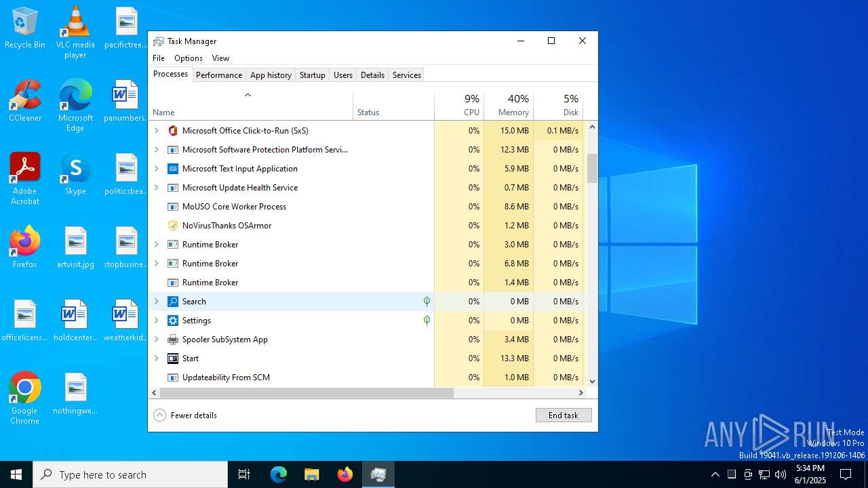Screen dimensions: 868x488
Task: Switch to the Services tab
Action: click(x=407, y=75)
